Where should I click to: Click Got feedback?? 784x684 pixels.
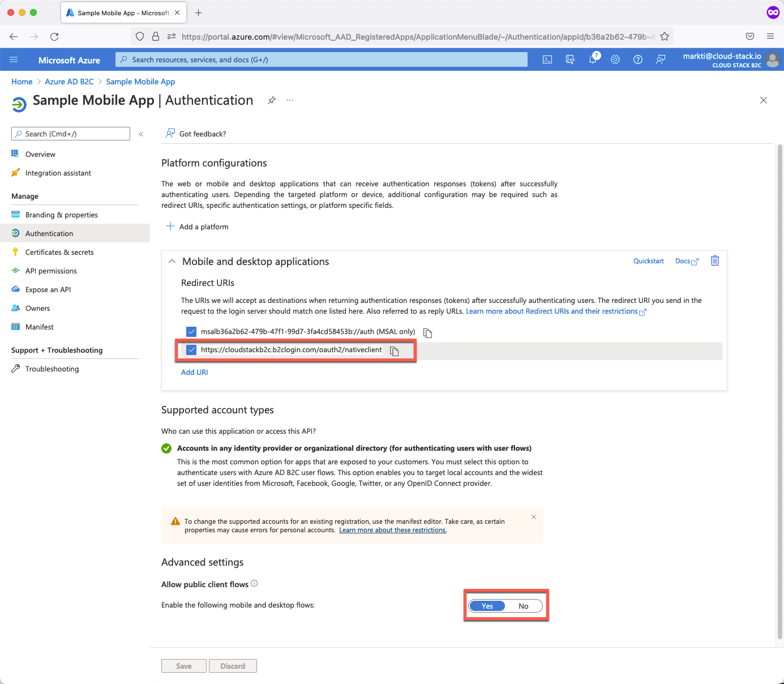click(196, 134)
